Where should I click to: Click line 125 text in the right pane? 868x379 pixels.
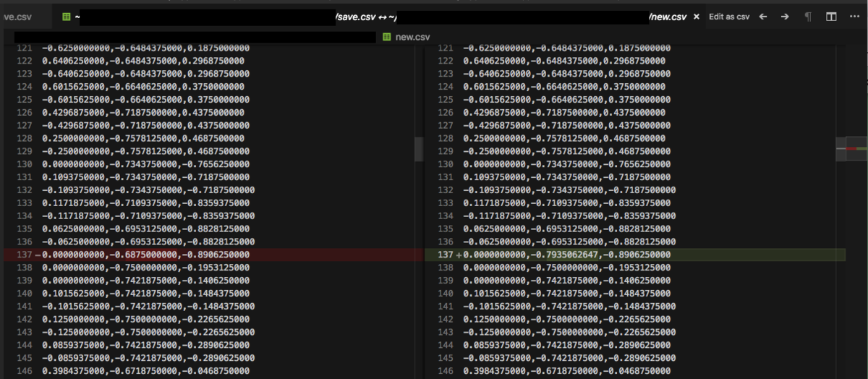point(566,100)
